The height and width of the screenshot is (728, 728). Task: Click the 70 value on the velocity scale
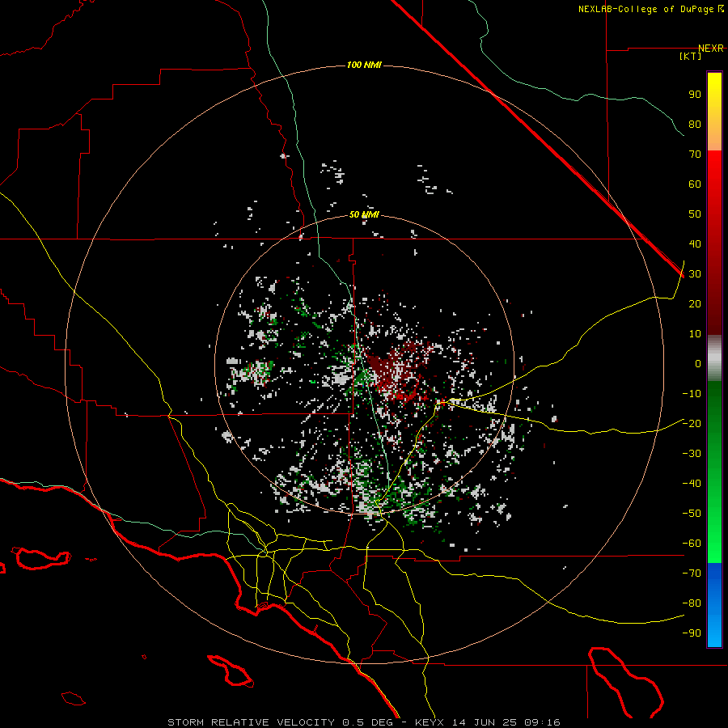tap(695, 154)
